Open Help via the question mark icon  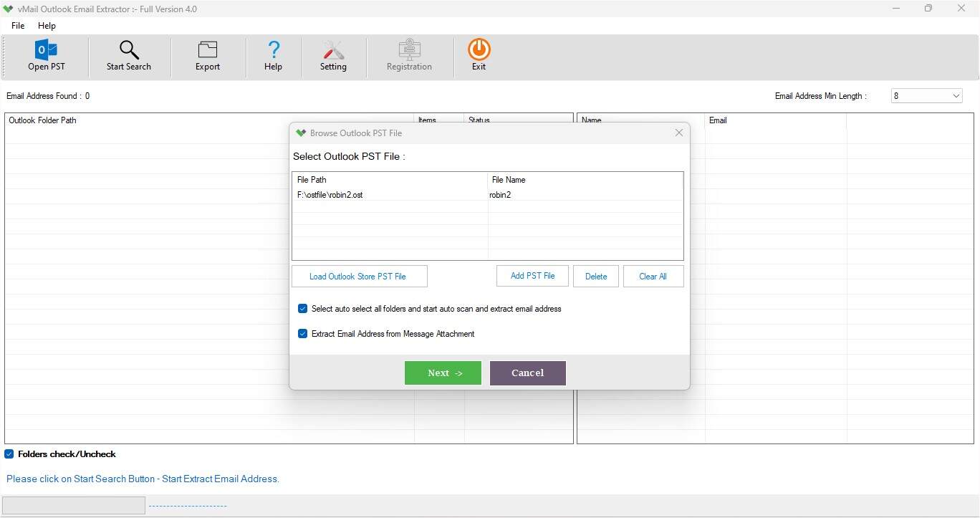coord(273,49)
